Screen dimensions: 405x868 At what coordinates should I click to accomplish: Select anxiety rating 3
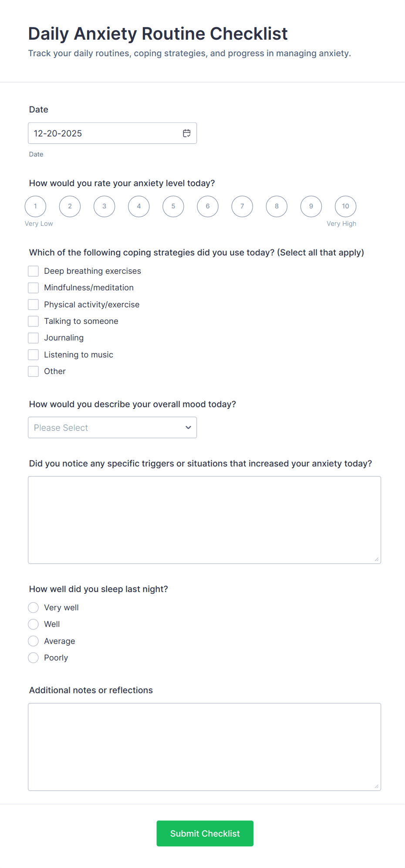pyautogui.click(x=105, y=206)
